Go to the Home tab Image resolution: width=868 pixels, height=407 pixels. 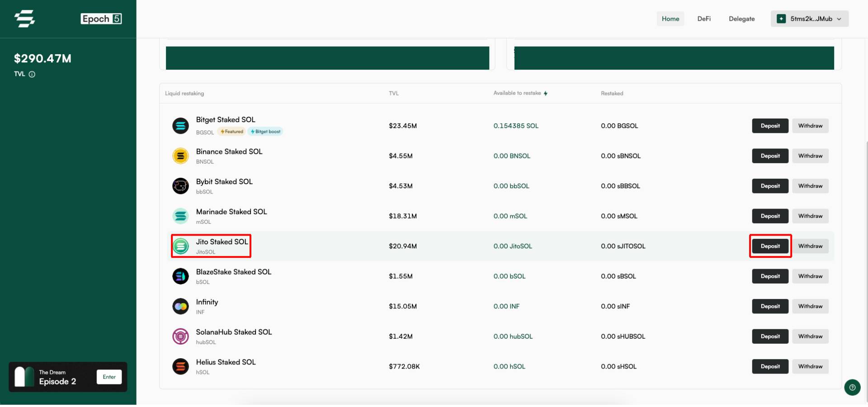(x=670, y=19)
